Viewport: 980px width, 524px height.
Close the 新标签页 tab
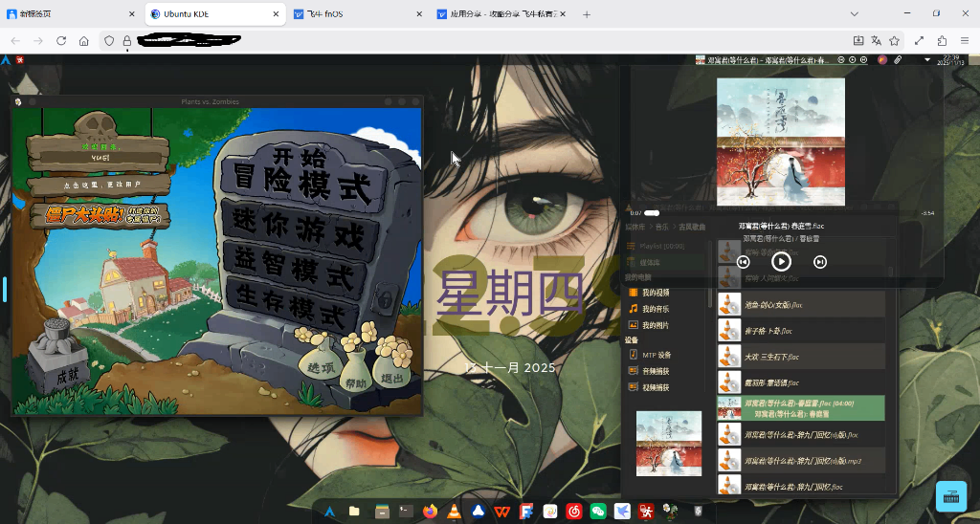[132, 13]
